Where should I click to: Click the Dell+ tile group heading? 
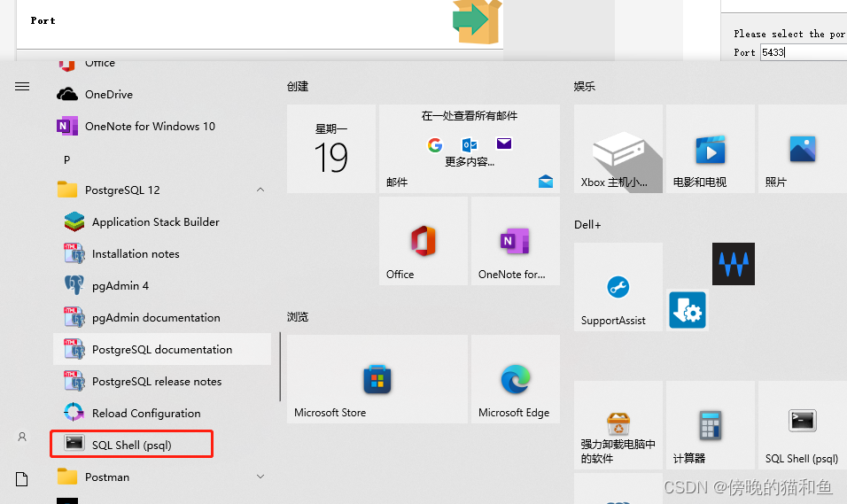(x=587, y=225)
